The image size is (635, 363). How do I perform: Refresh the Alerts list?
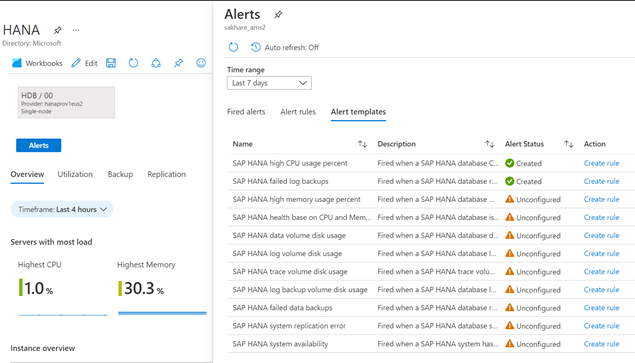pos(233,47)
